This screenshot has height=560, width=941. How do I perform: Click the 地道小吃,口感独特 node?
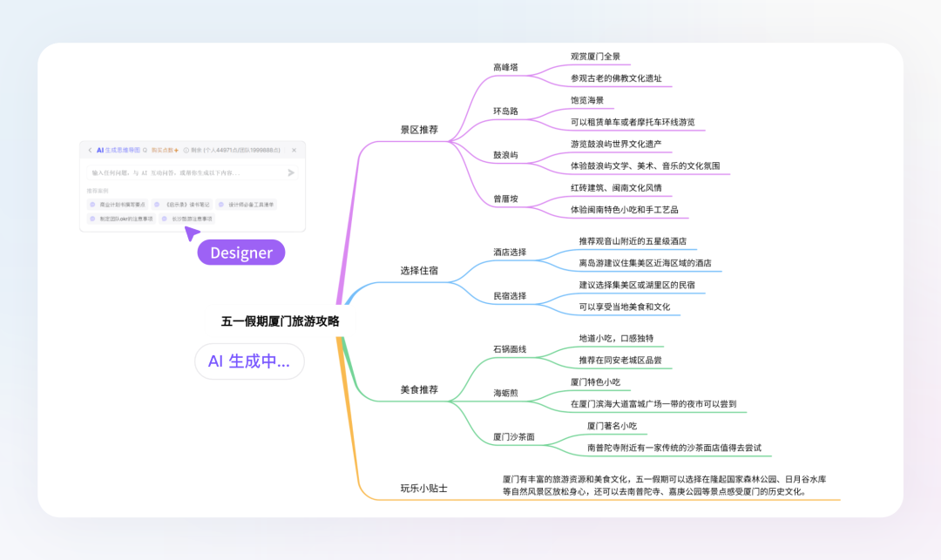pos(616,338)
